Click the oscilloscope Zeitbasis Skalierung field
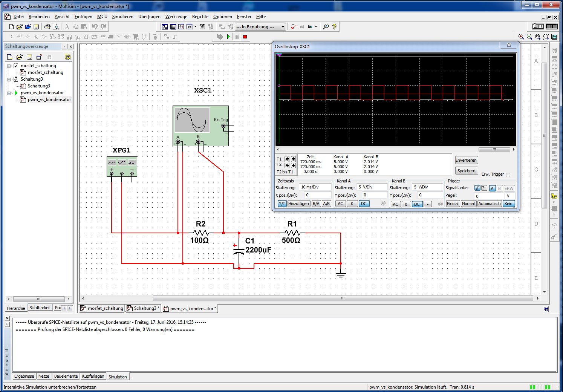 point(315,187)
